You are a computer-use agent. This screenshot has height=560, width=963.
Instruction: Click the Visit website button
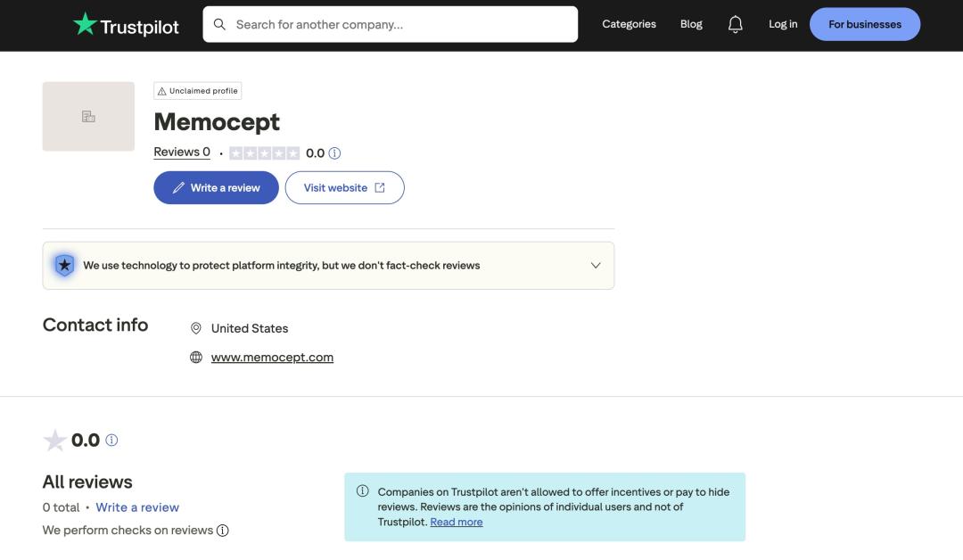coord(344,188)
